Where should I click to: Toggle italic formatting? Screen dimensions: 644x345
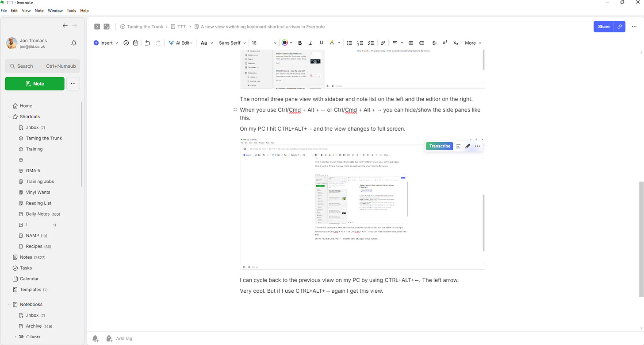pos(310,43)
